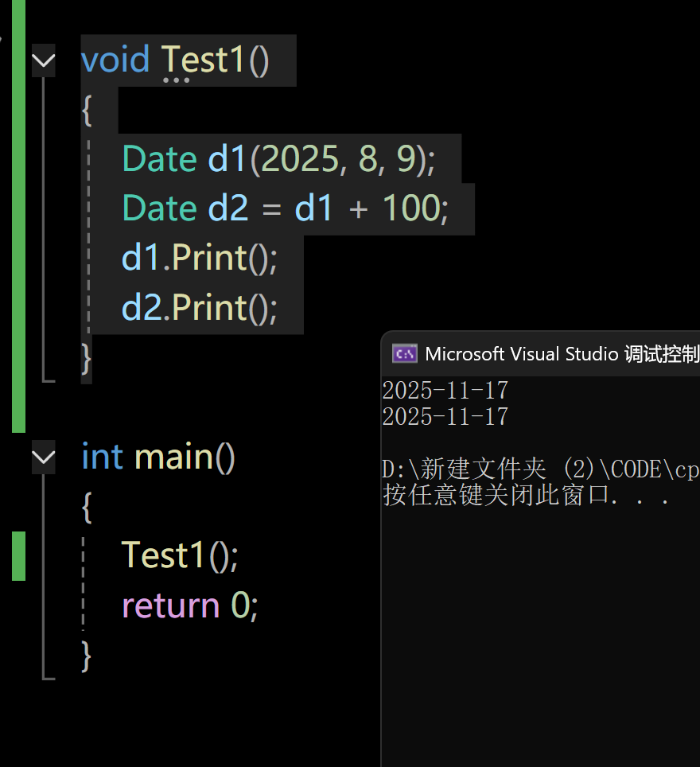Click the quick actions dots under Test1
The width and height of the screenshot is (700, 767).
click(176, 80)
